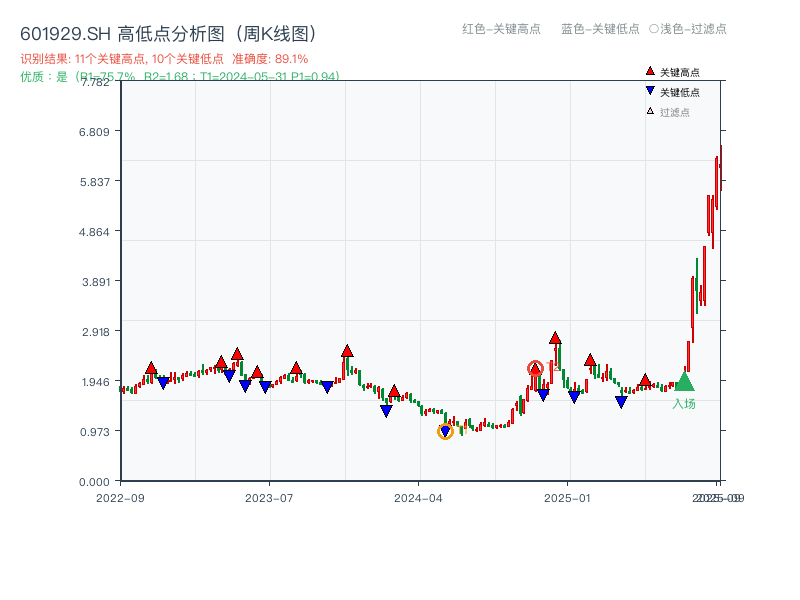Click the red 关键高点 triangle icon in the legend
Image resolution: width=800 pixels, height=600 pixels.
point(650,70)
